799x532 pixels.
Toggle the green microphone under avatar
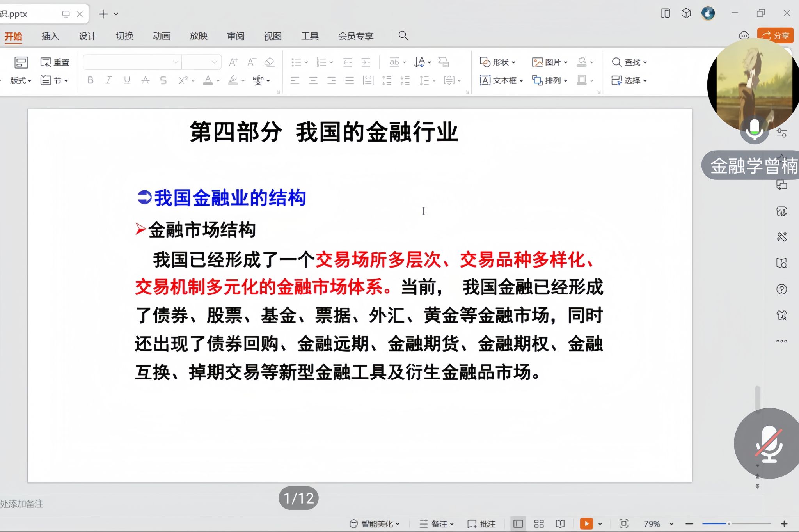(754, 129)
